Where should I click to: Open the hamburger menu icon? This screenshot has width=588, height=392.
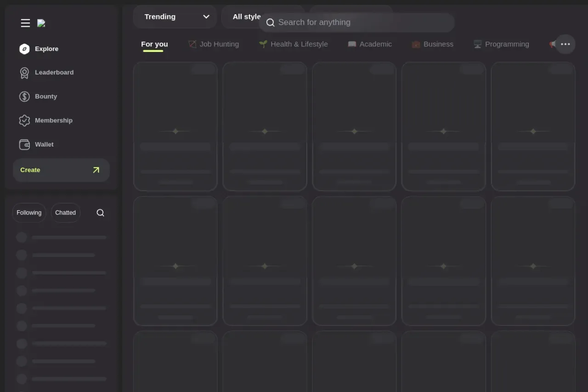click(x=25, y=23)
